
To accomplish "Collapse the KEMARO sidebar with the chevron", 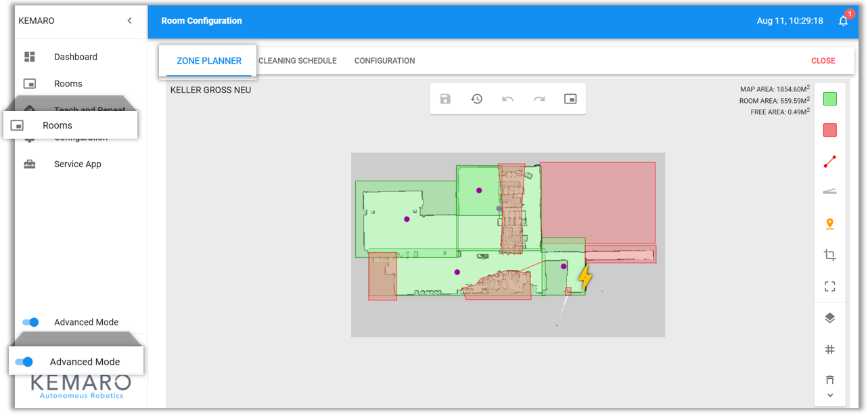I will (130, 21).
